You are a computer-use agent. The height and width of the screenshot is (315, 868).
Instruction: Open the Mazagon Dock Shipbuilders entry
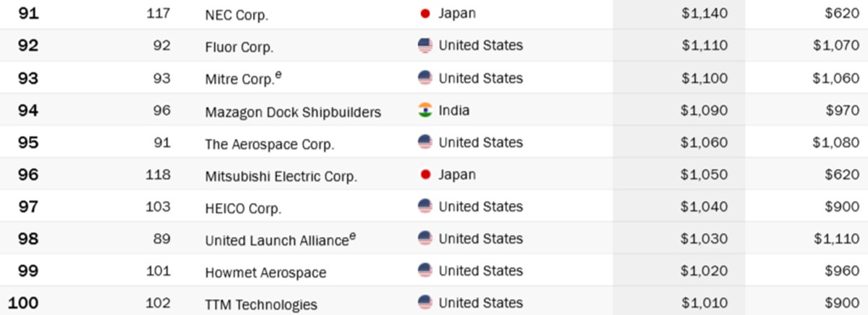coord(293,113)
